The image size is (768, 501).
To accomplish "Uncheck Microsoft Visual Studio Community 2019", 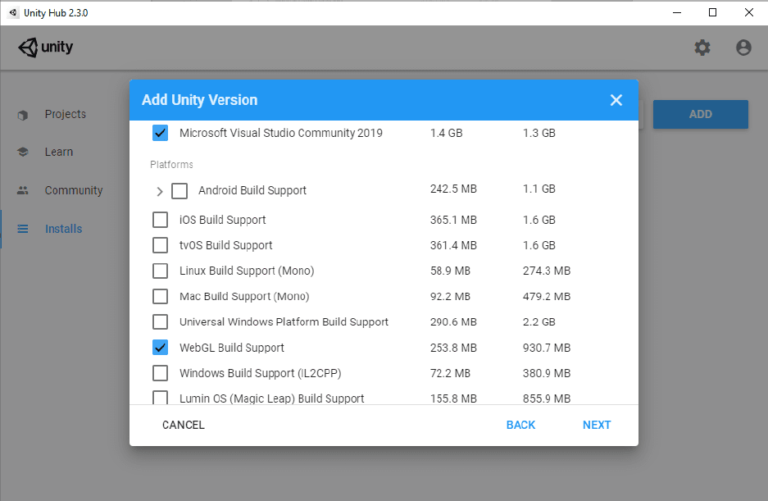I will (x=160, y=133).
